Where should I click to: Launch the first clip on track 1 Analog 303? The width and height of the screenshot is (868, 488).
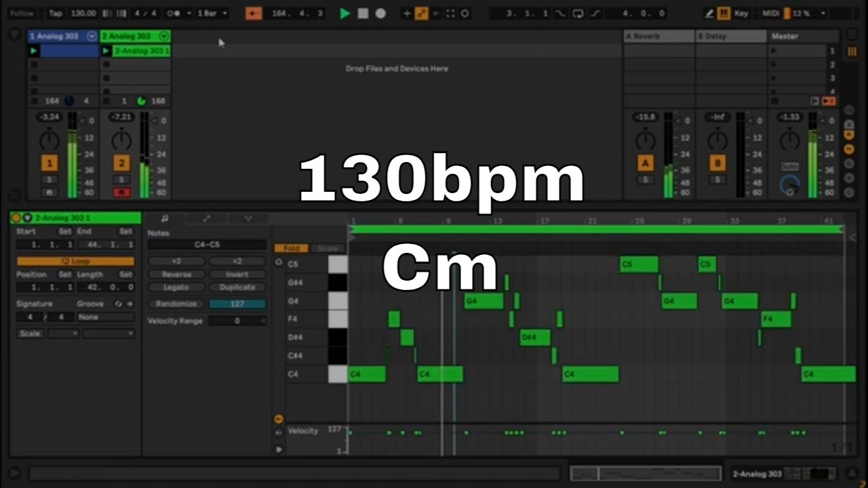[34, 51]
